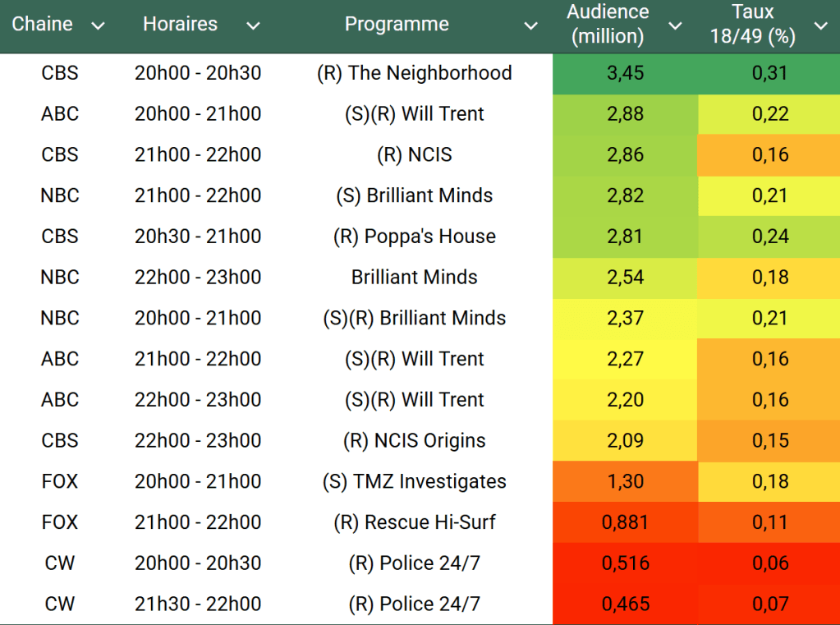Expand the Horaires column sort arrow
840x625 pixels.
[x=253, y=26]
